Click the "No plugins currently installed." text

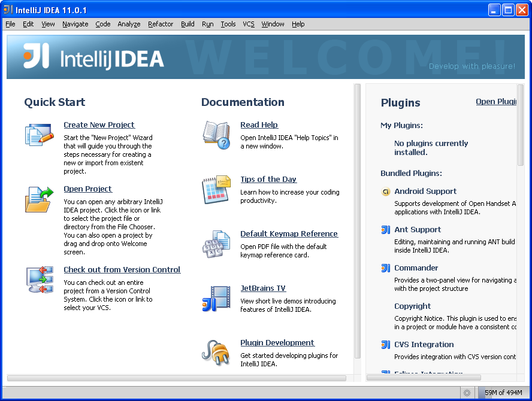[x=431, y=148]
